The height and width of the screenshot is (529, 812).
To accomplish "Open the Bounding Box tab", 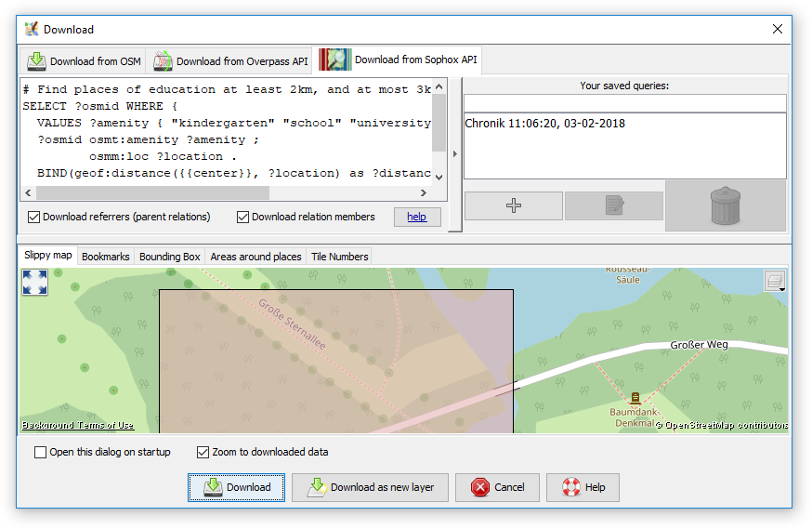I will pyautogui.click(x=169, y=257).
